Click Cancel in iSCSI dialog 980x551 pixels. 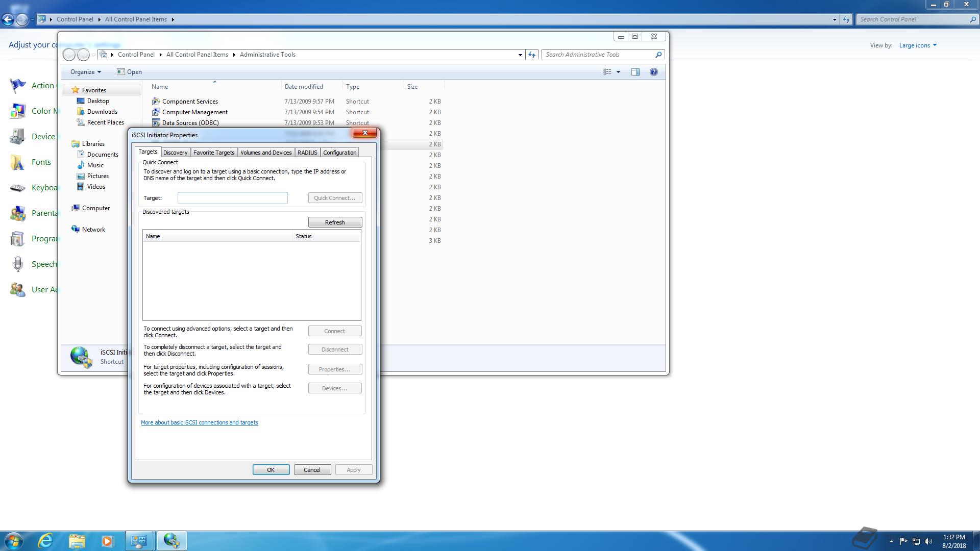click(x=312, y=470)
